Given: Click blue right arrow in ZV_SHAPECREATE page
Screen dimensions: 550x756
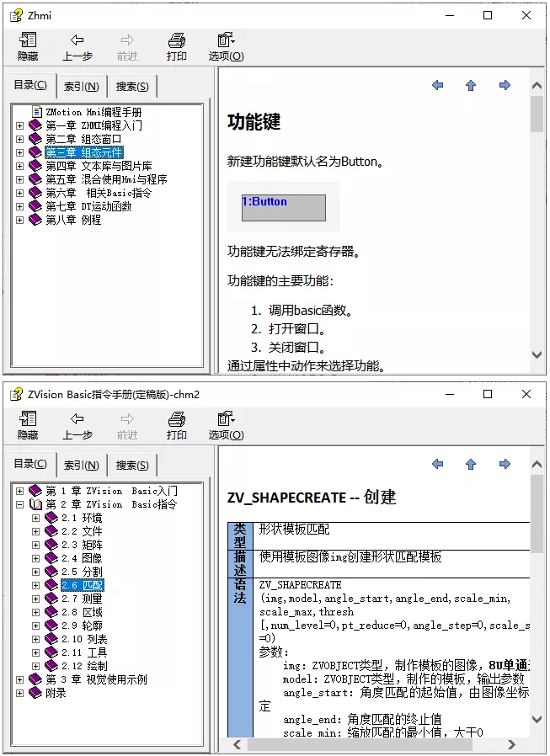Looking at the screenshot, I should pyautogui.click(x=505, y=465).
